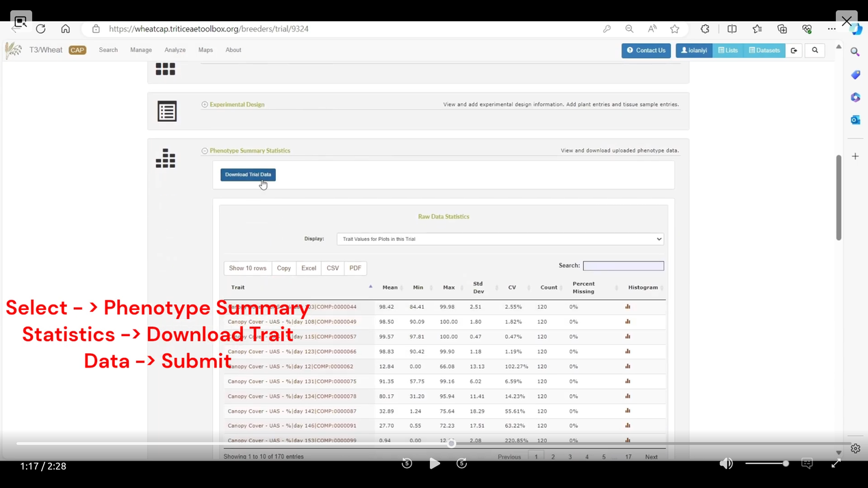Export table using the Excel button

point(309,268)
